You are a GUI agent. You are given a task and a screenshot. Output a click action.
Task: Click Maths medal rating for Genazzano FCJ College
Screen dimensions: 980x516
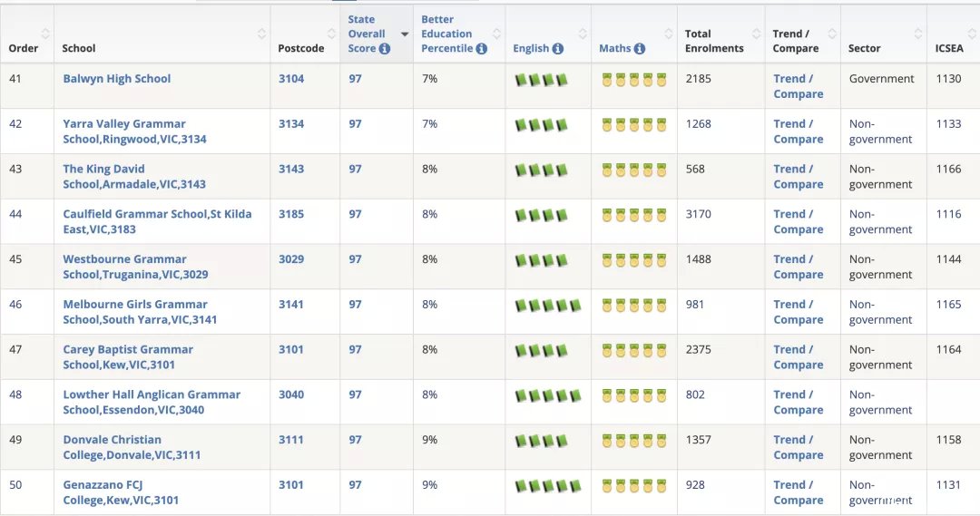634,485
